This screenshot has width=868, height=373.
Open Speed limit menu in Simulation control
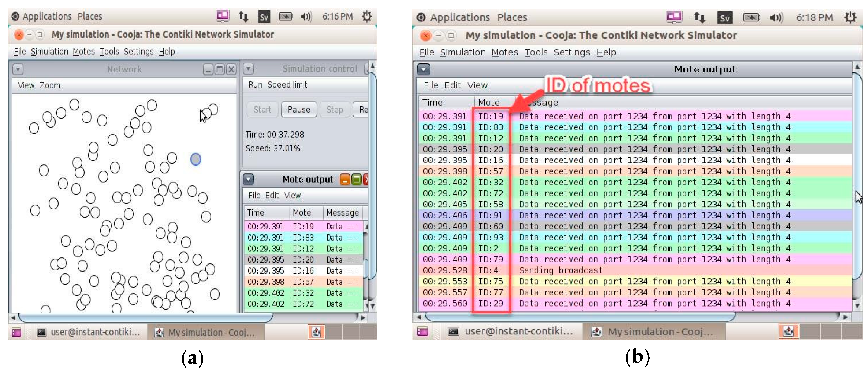(287, 85)
